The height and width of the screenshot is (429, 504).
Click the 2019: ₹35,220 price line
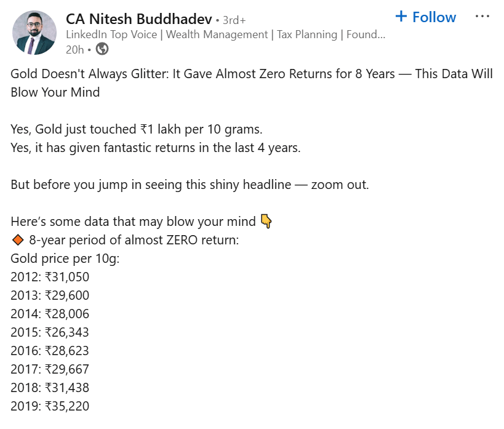pos(50,406)
